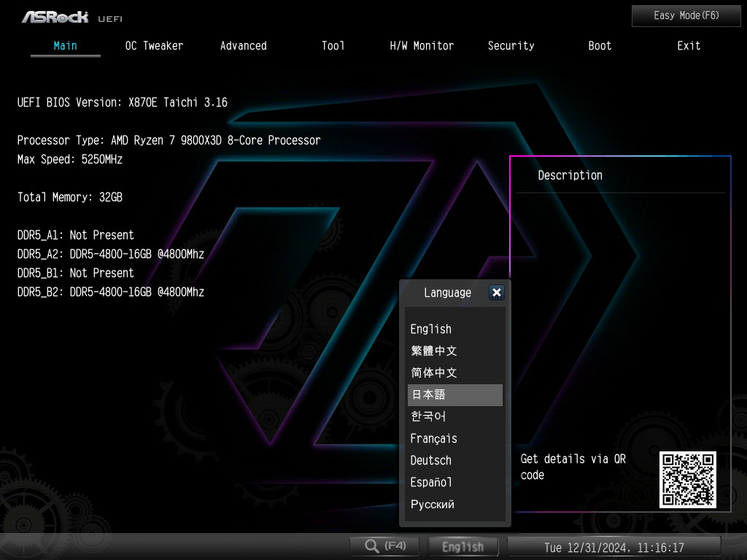This screenshot has height=560, width=747.
Task: Open the OC Tweaker tab
Action: tap(154, 46)
